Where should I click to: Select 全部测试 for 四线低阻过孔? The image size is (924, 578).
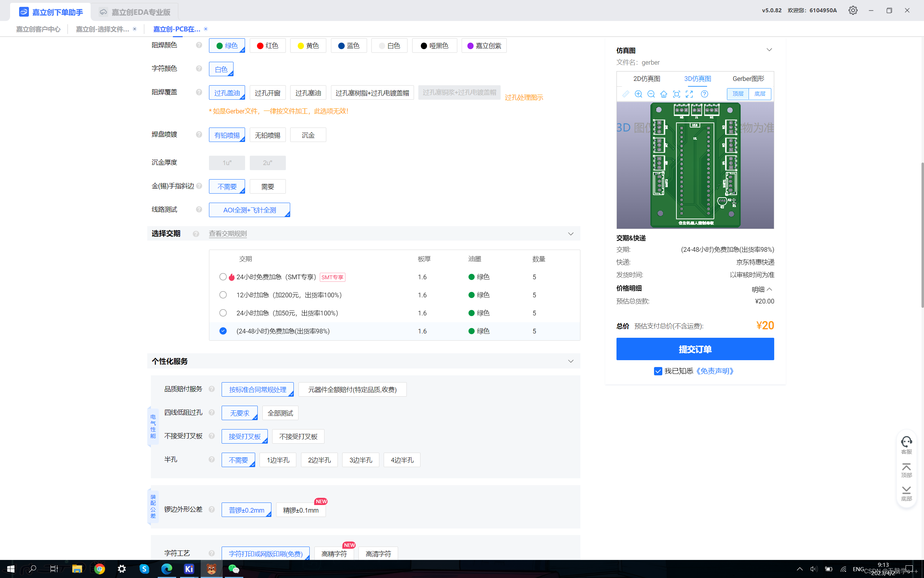click(280, 413)
